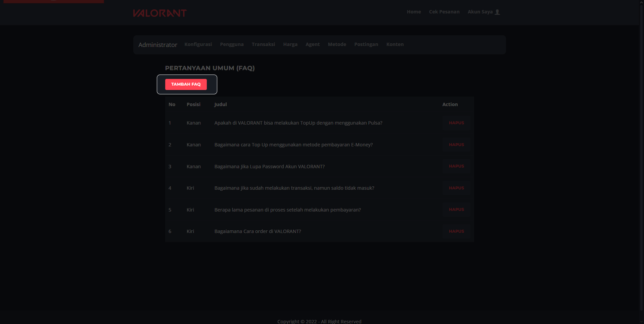Click the Judul column header
This screenshot has height=324, width=644.
221,104
